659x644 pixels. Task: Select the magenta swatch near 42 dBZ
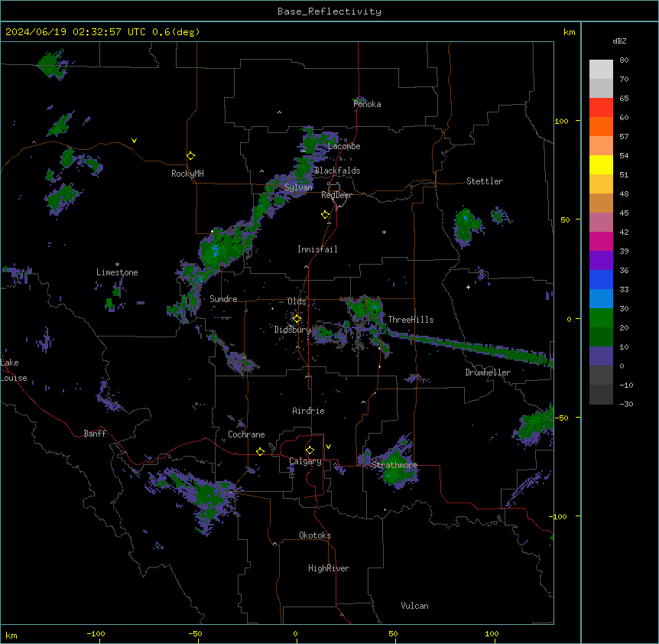coord(601,241)
